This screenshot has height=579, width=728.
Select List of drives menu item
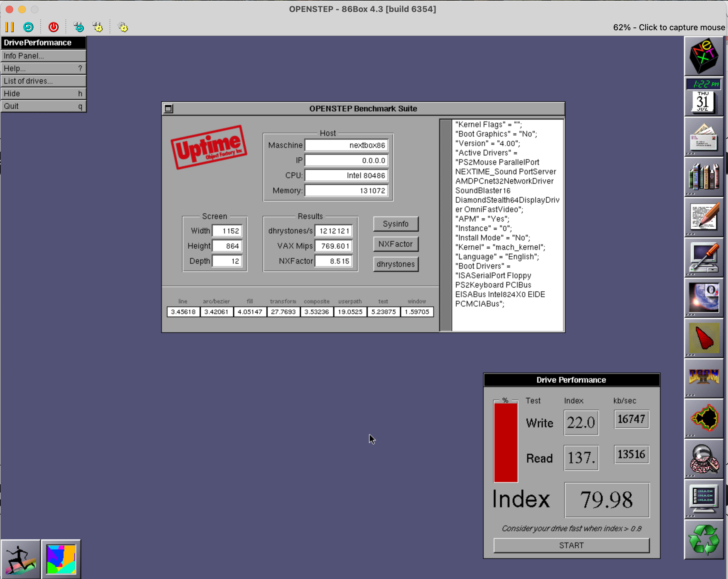click(x=43, y=81)
